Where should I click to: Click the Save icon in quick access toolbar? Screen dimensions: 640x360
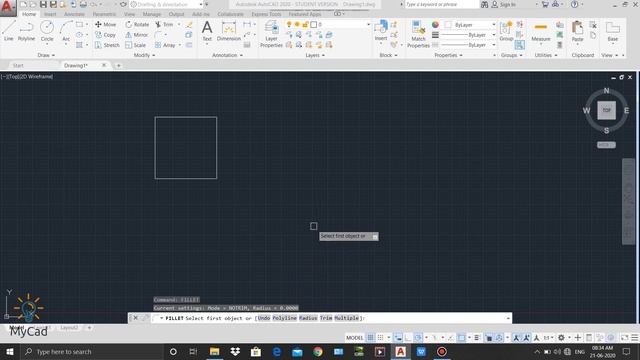click(x=43, y=4)
